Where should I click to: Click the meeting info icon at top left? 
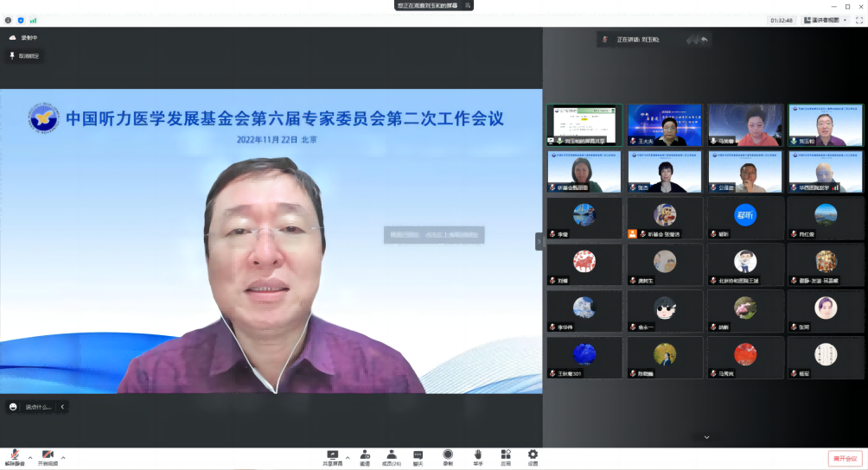[9, 20]
